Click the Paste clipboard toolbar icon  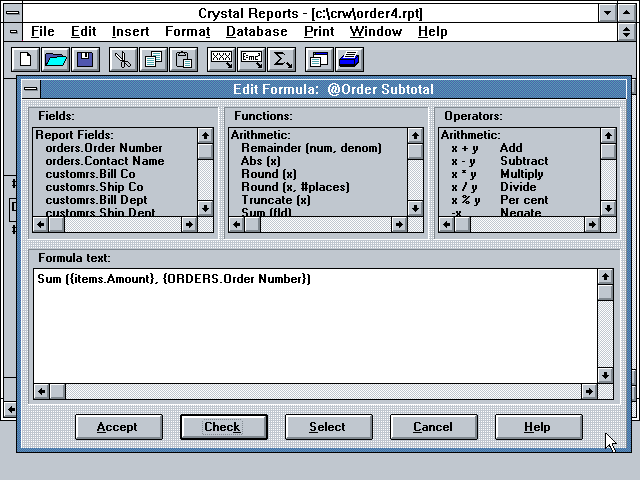click(x=183, y=60)
